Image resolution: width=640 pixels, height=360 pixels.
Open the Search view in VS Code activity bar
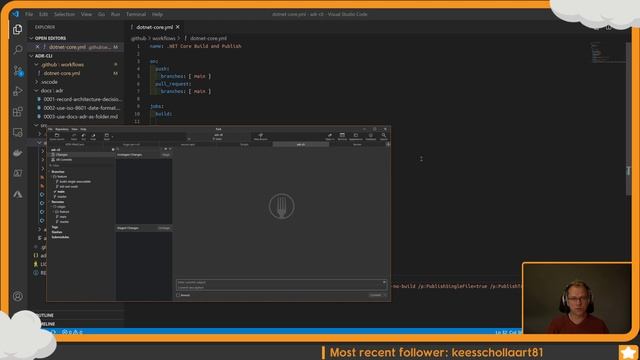click(18, 50)
